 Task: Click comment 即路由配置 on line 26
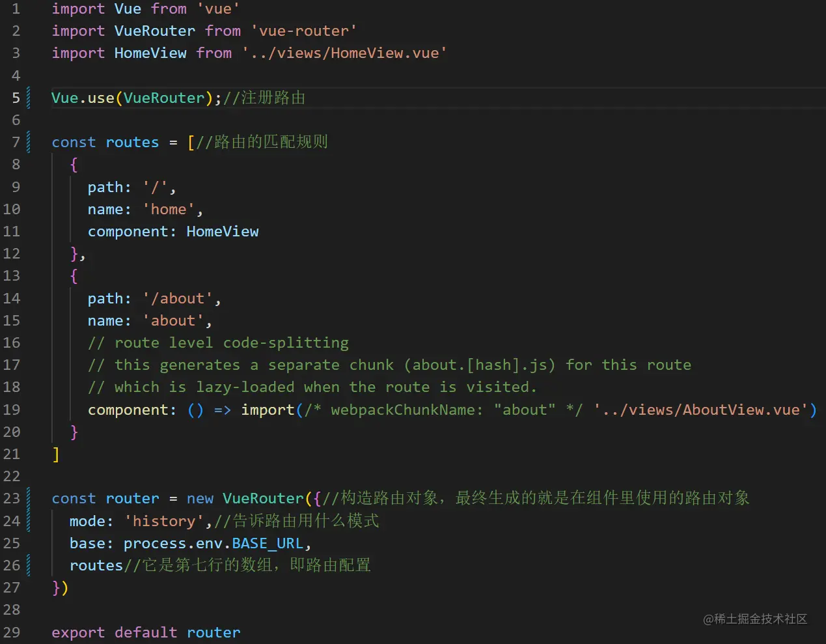point(330,565)
